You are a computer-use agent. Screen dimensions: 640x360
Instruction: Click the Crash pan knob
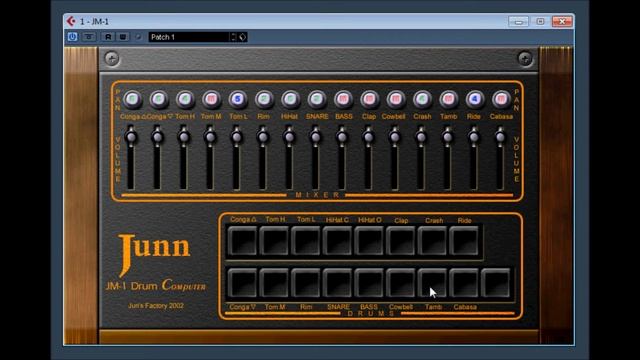click(x=422, y=99)
